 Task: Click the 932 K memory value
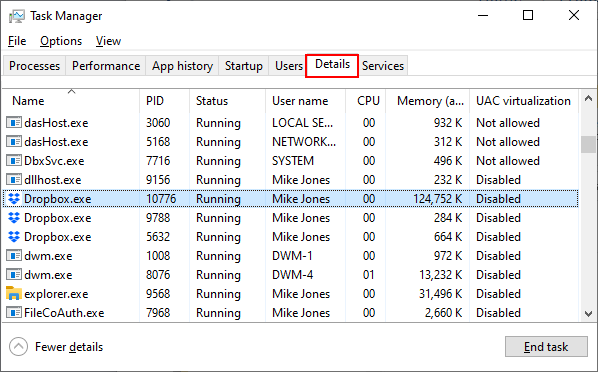click(x=448, y=123)
